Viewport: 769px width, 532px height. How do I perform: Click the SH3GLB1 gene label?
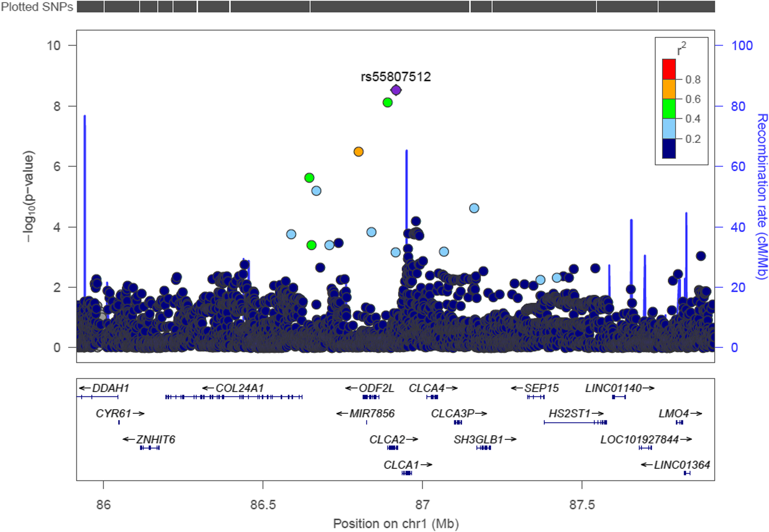[478, 439]
